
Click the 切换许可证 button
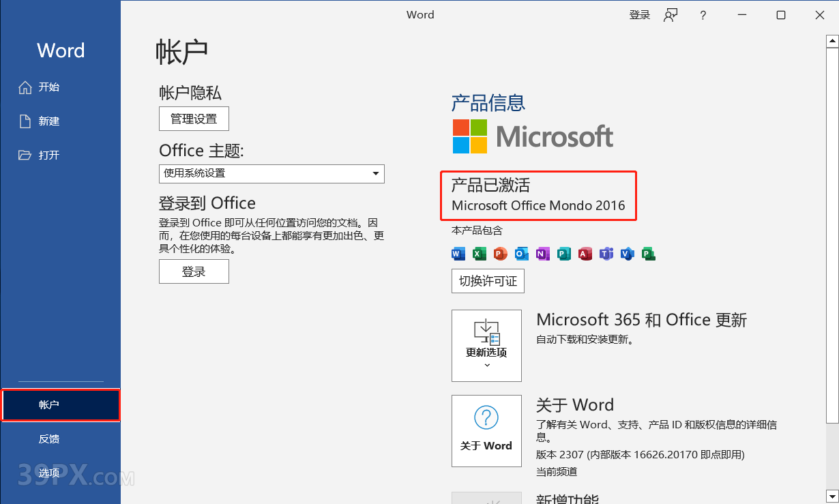(x=488, y=281)
